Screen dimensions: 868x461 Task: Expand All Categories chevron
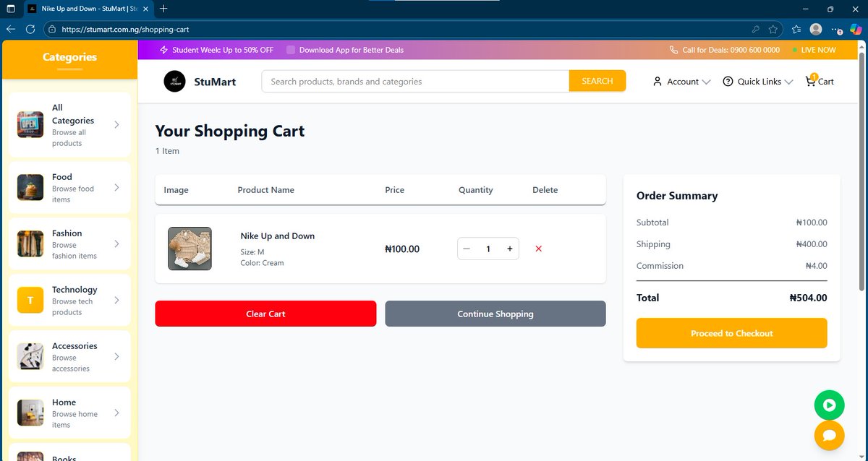pos(117,124)
